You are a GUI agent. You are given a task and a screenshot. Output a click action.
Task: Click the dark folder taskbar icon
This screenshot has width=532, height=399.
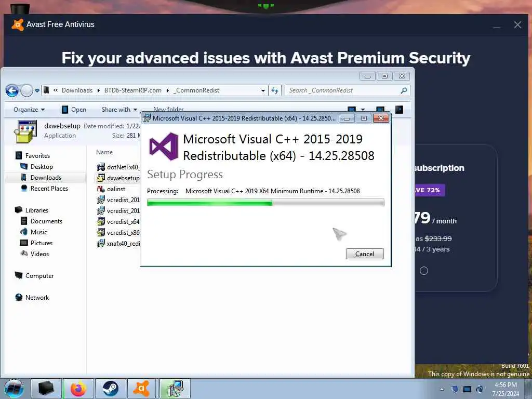46,389
